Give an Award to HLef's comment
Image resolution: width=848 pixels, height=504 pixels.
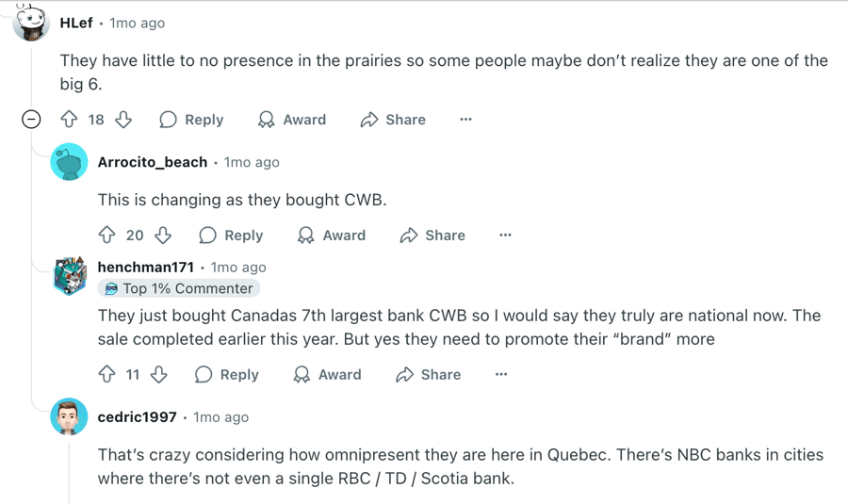(x=292, y=120)
